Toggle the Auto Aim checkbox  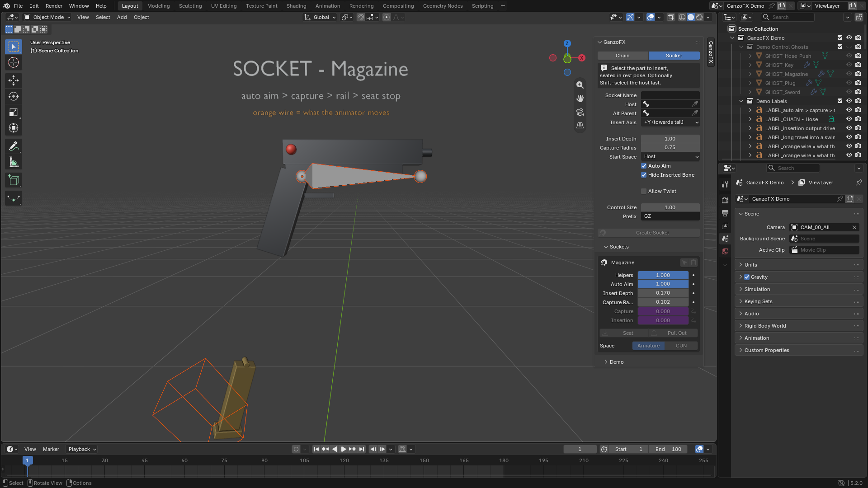644,166
